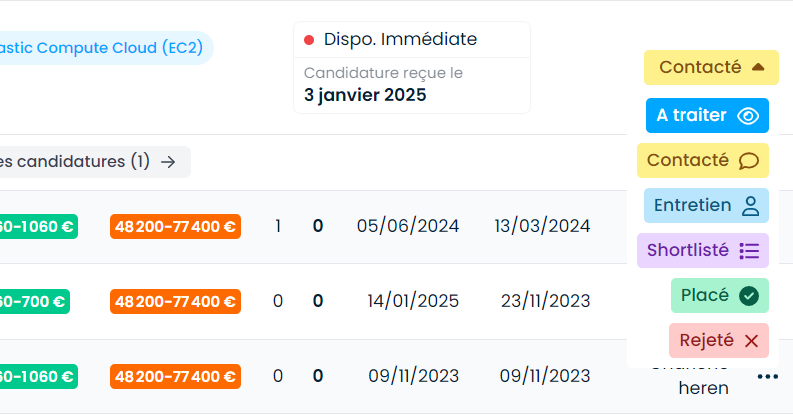Click the red Dispo. Immédiate status dot
Image resolution: width=793 pixels, height=415 pixels.
(x=309, y=39)
